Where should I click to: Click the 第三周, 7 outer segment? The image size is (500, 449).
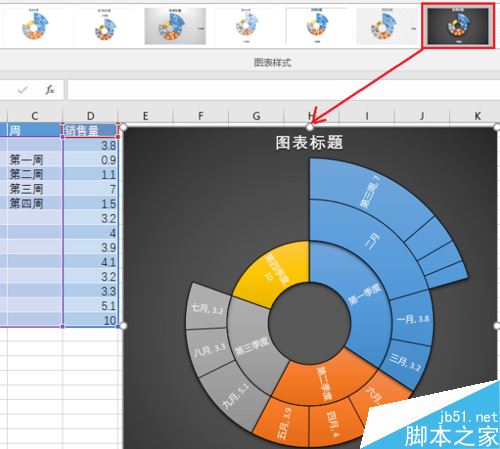click(x=370, y=193)
